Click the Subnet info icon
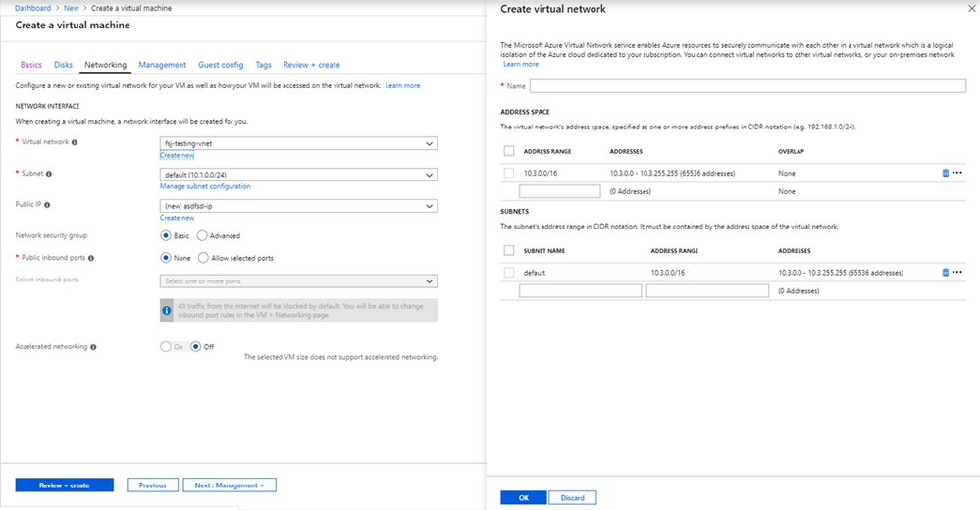 tap(49, 174)
